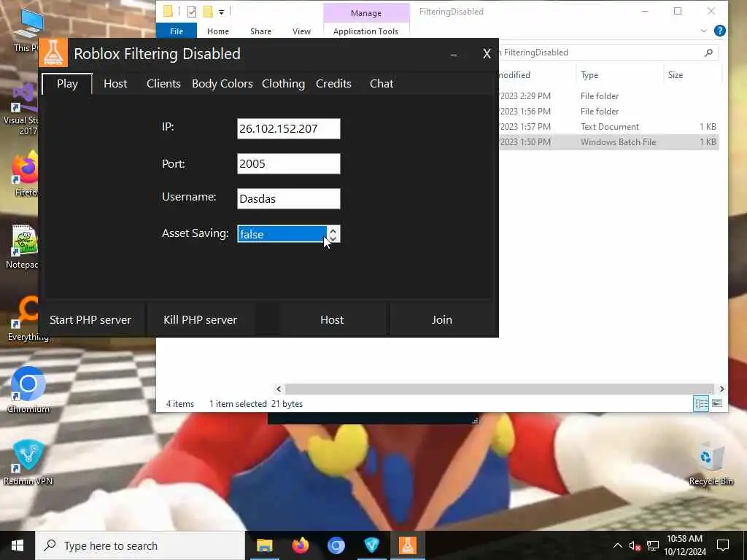The height and width of the screenshot is (560, 747).
Task: Open the Clothing tab
Action: 283,84
